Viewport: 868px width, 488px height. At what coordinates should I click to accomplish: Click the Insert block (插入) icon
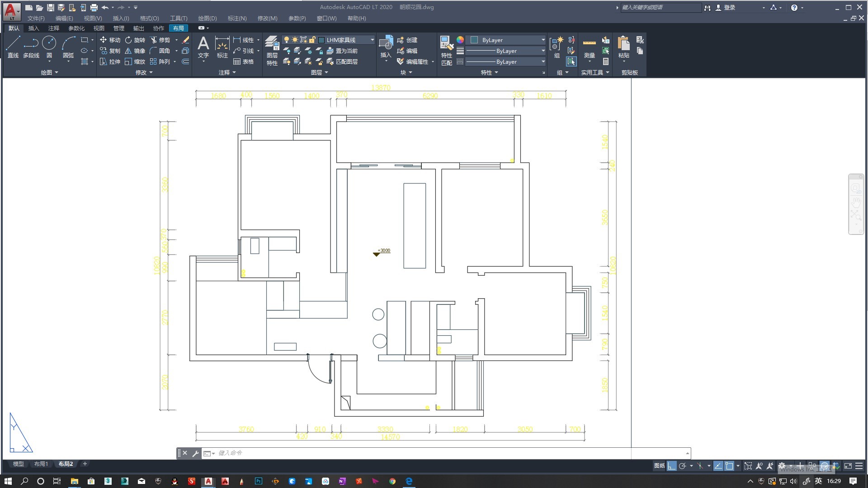[x=386, y=47]
